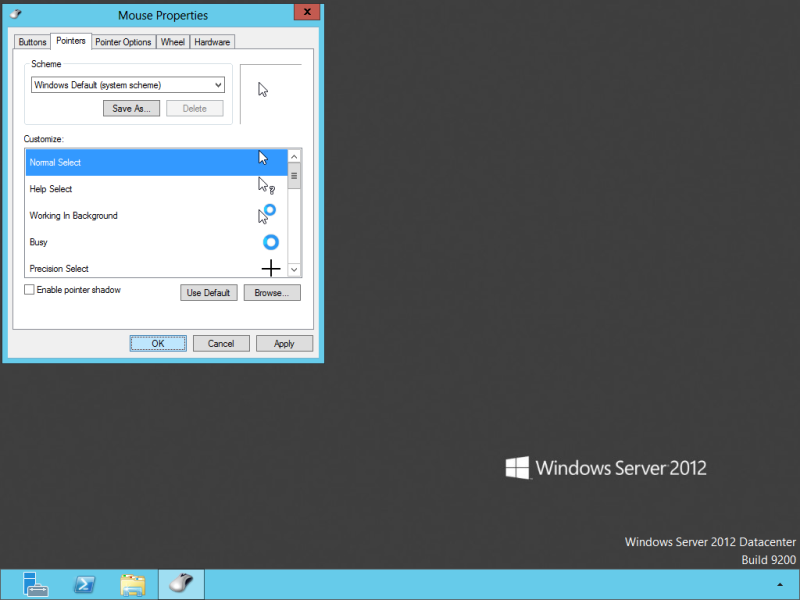Click the Normal Select arrow cursor icon
The height and width of the screenshot is (600, 800).
point(263,158)
